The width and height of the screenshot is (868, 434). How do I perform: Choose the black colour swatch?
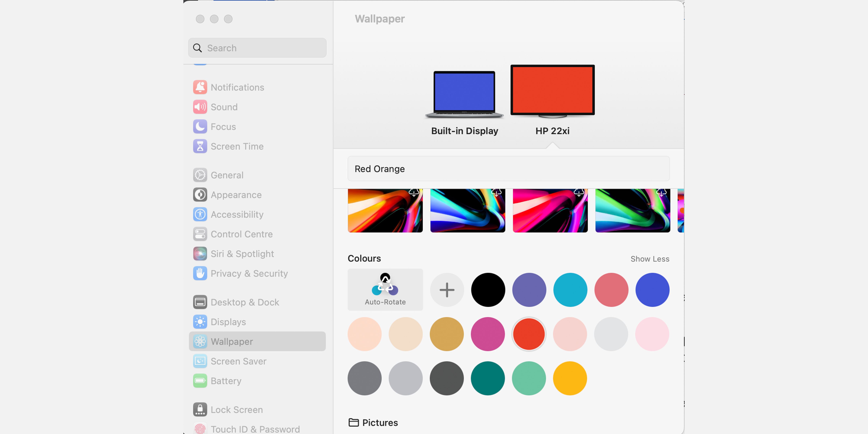pos(488,290)
